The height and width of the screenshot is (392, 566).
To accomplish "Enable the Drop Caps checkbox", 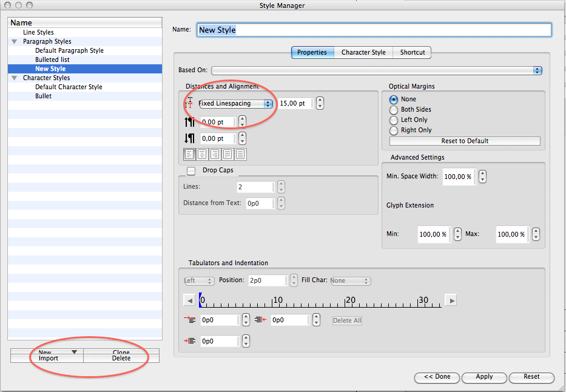I will pyautogui.click(x=191, y=171).
